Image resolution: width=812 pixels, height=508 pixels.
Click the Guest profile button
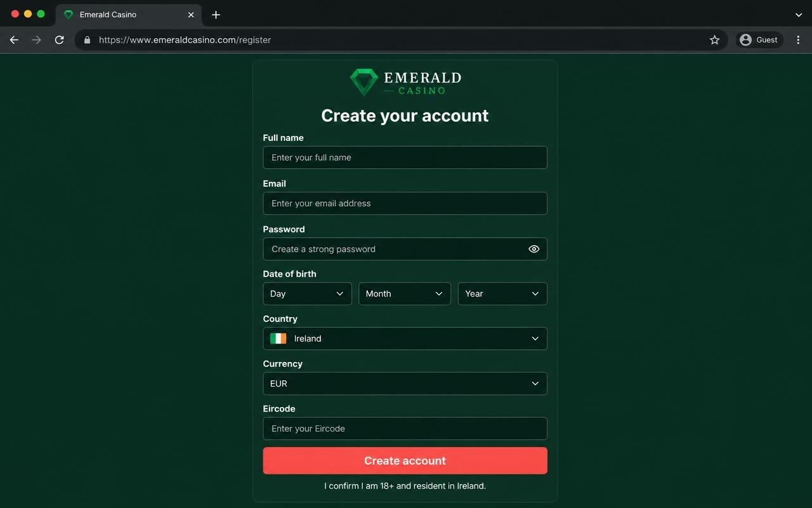[759, 40]
